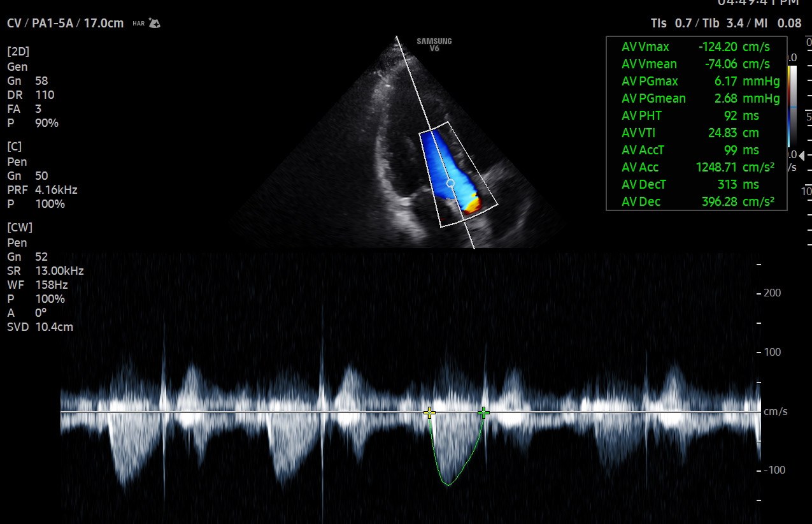The width and height of the screenshot is (812, 524).
Task: Click the 'PRF 4.16kHz' value
Action: pyautogui.click(x=43, y=189)
